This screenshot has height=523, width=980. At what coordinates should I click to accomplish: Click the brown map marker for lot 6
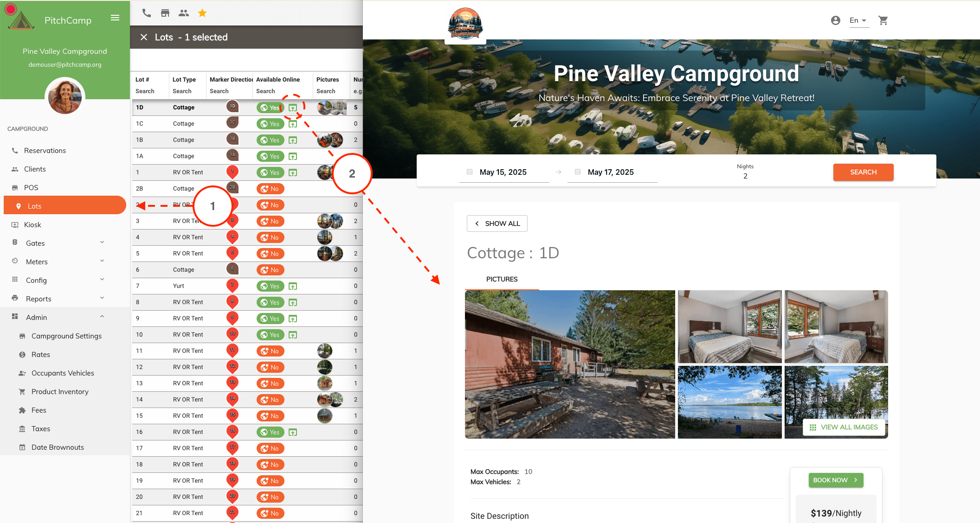pyautogui.click(x=232, y=269)
